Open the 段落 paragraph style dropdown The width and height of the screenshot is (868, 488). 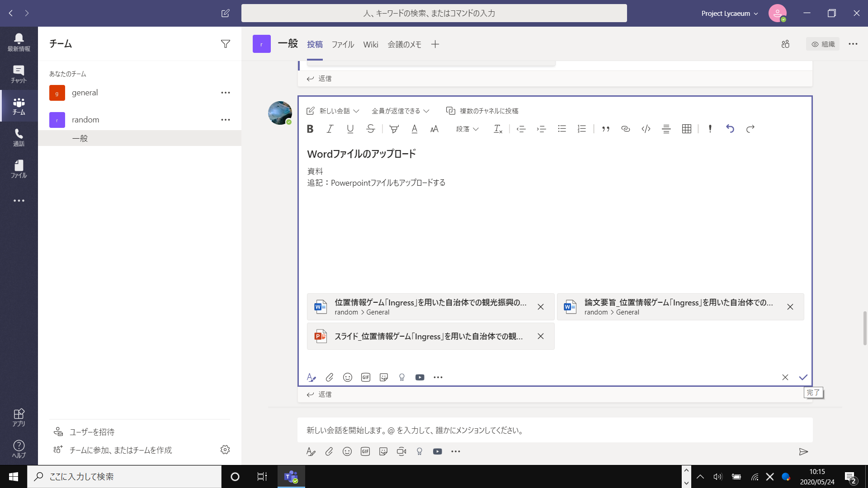(467, 129)
